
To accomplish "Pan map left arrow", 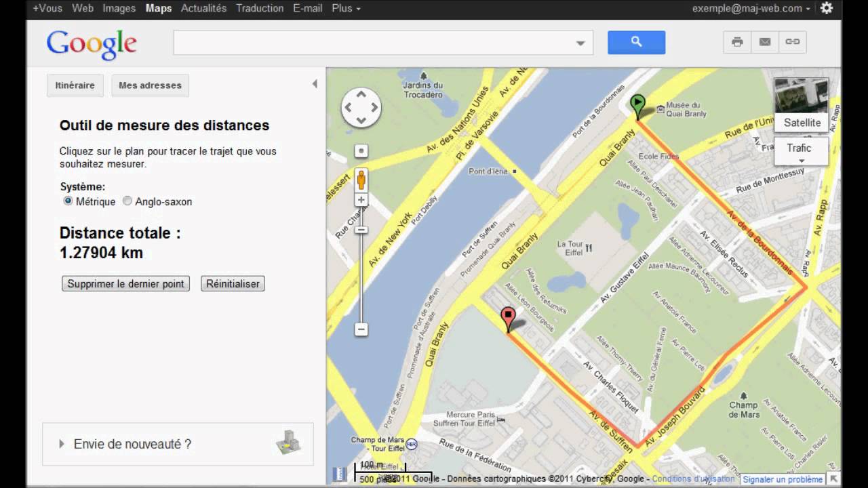I will [x=349, y=107].
